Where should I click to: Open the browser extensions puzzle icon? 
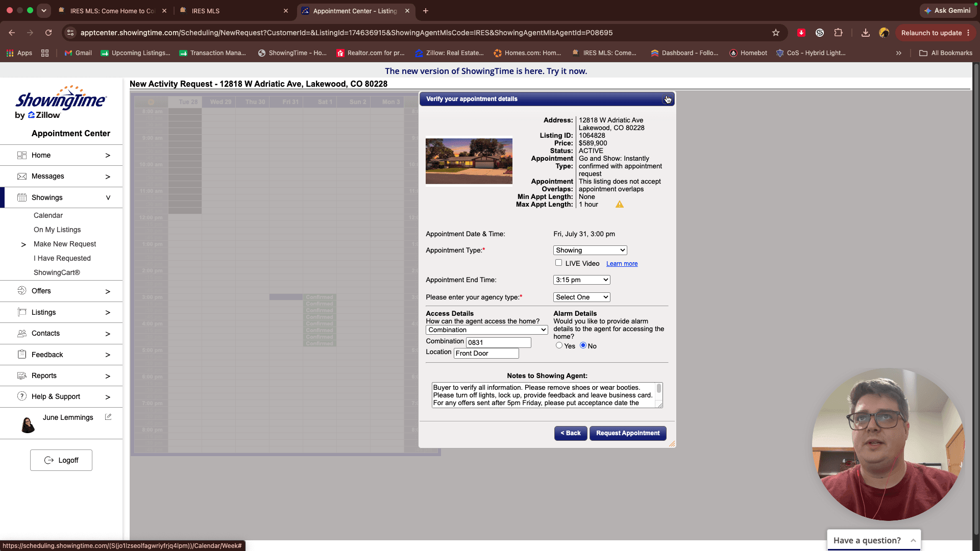coord(838,33)
